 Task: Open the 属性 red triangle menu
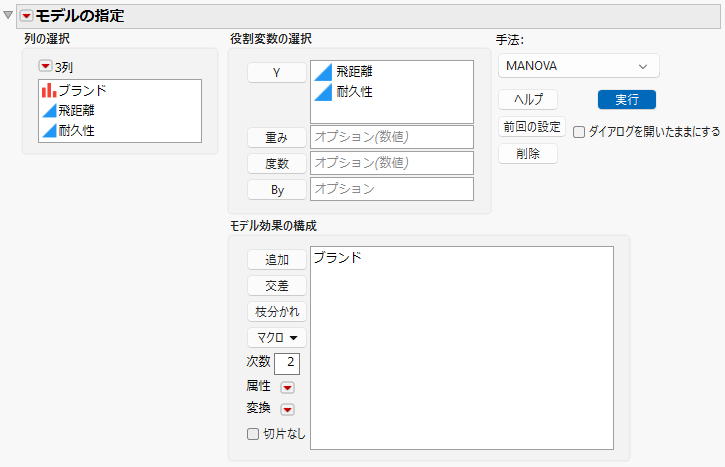(x=287, y=387)
